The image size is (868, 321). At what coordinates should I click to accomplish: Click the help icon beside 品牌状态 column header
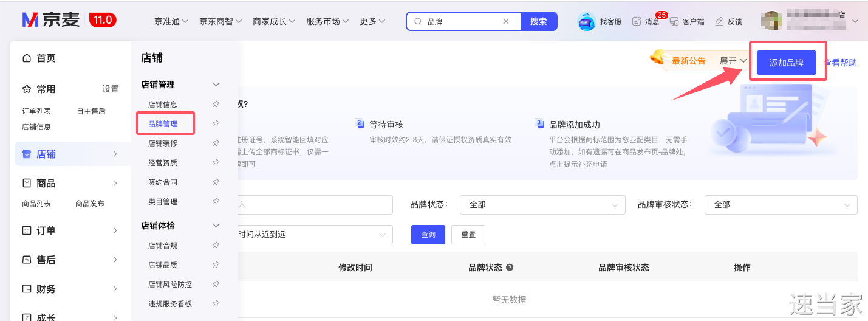(x=510, y=267)
